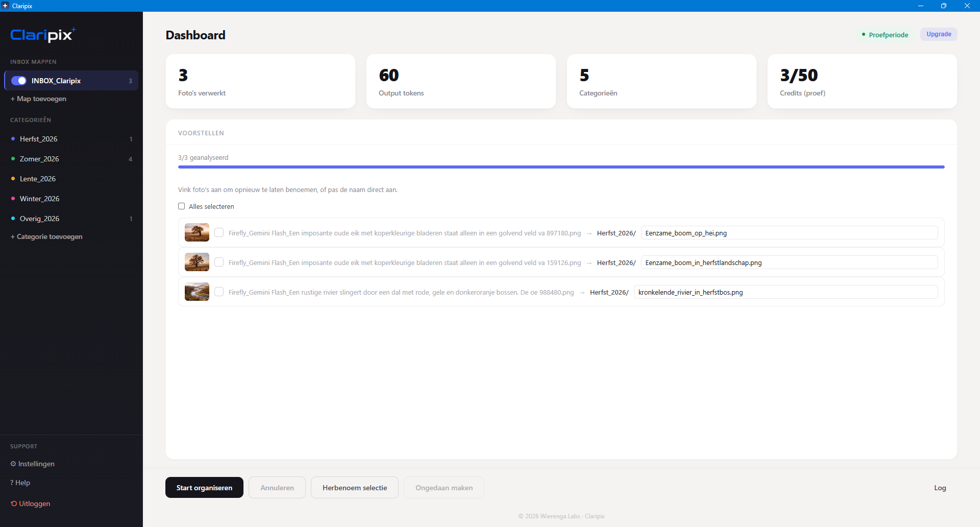980x527 pixels.
Task: Click Categorie toevoegen to add category
Action: pyautogui.click(x=46, y=236)
